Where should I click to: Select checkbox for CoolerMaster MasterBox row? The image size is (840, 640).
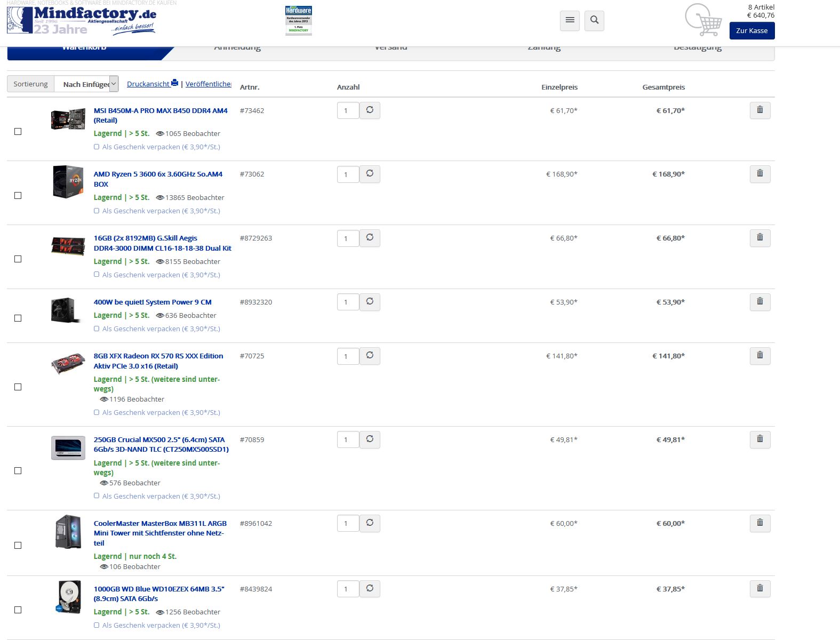click(18, 545)
